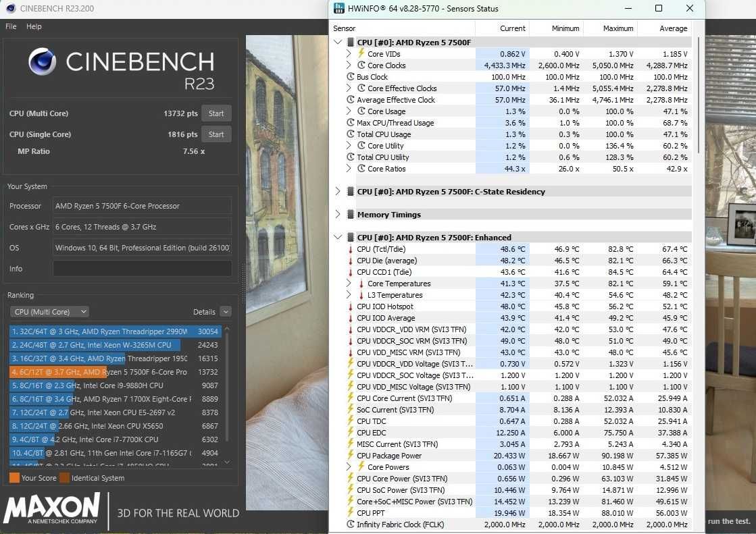Click the Maxon logo in Cinebench
Screen dimensions: 756x534
click(52, 508)
